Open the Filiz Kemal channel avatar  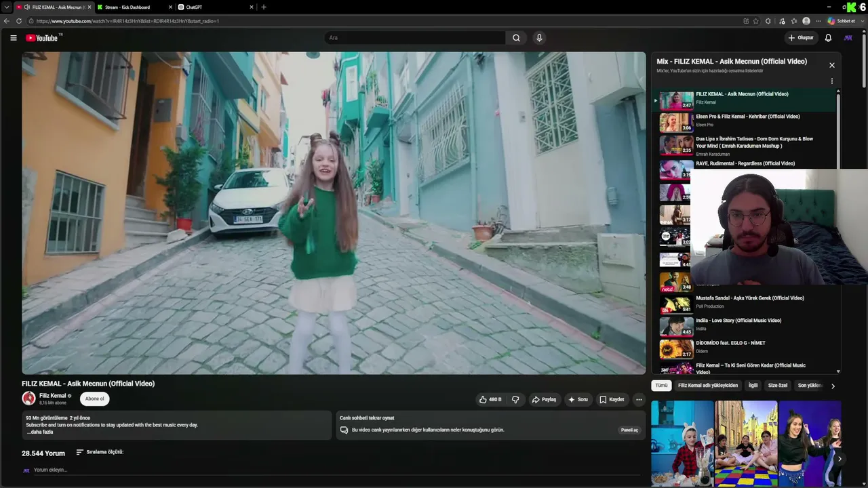pyautogui.click(x=28, y=399)
